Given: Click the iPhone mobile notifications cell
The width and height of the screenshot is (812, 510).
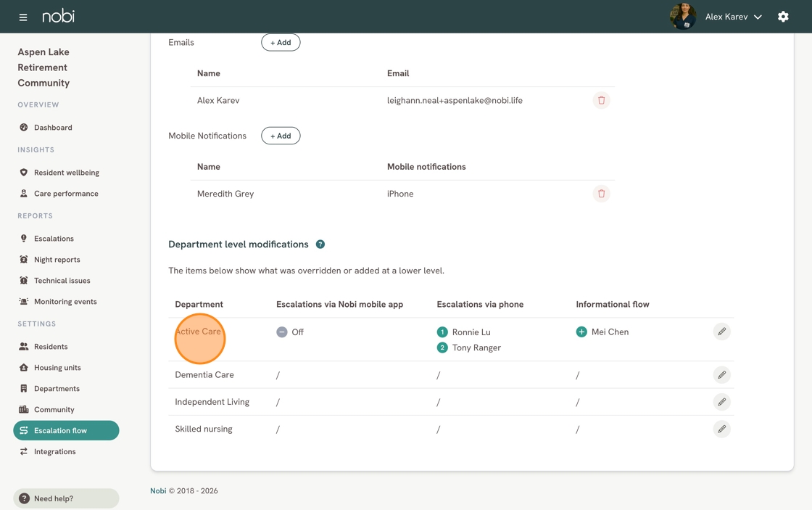Looking at the screenshot, I should tap(400, 194).
